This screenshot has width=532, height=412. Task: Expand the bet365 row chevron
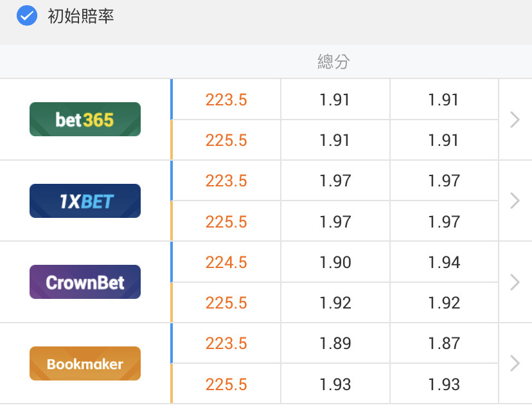(x=515, y=120)
